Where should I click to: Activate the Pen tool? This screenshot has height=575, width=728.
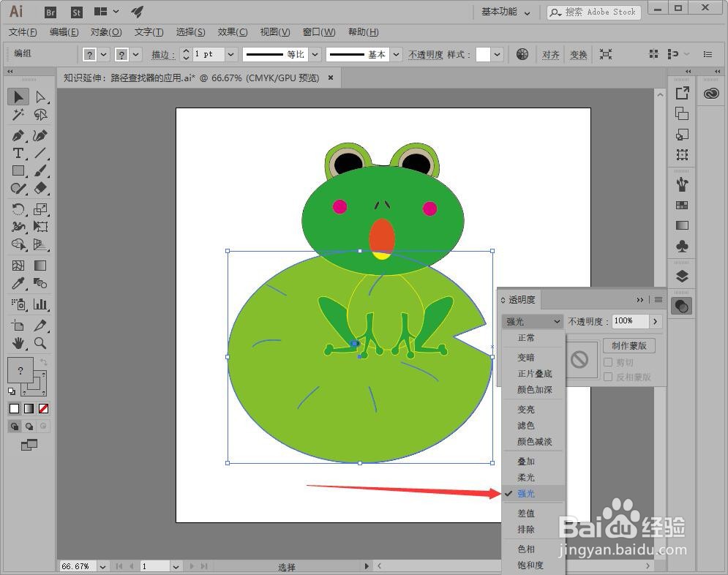coord(18,134)
